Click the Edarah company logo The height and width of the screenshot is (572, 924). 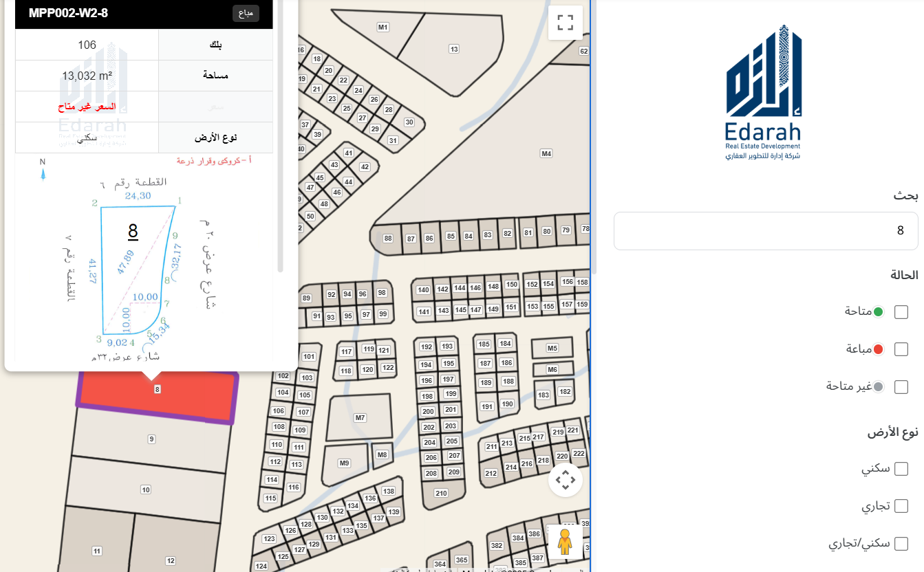(x=763, y=93)
